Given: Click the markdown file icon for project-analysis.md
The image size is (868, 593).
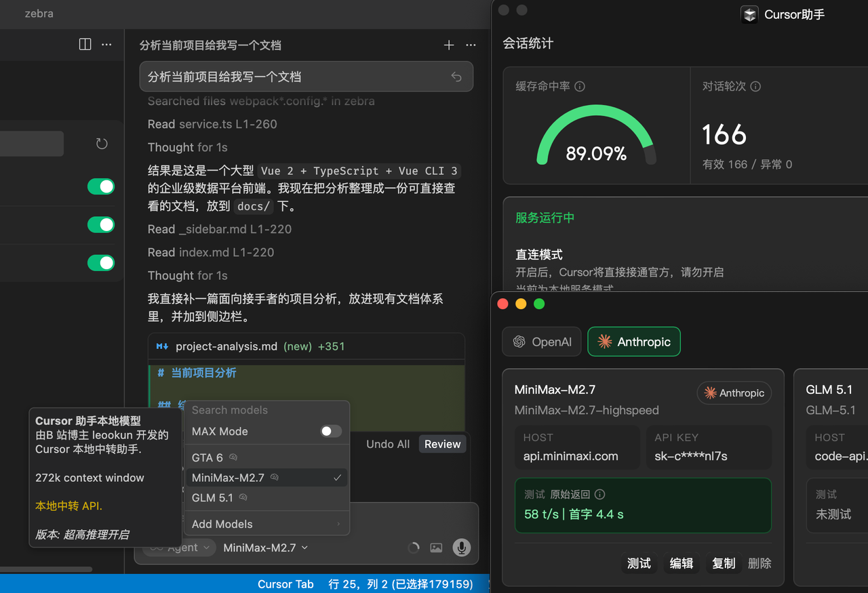Looking at the screenshot, I should click(x=162, y=346).
